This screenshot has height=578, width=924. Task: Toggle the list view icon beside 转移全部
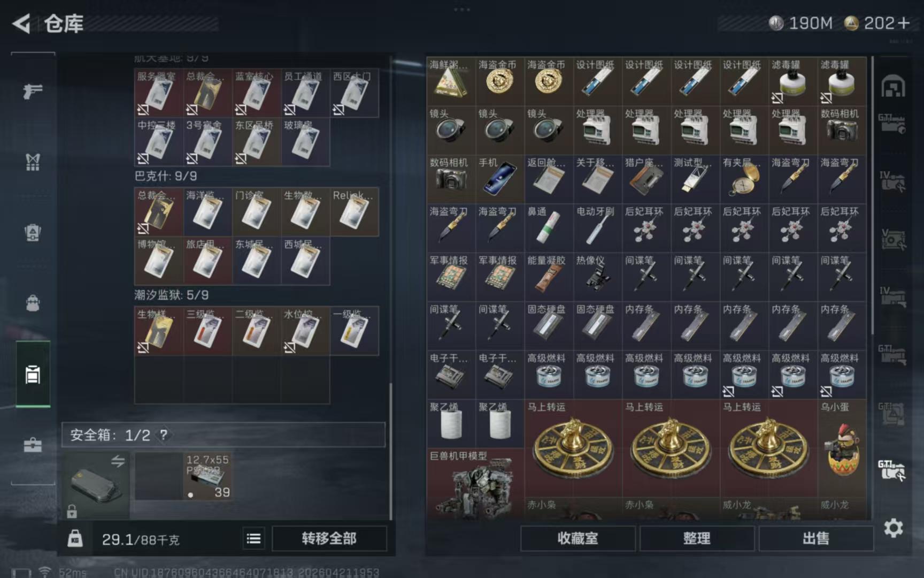click(x=254, y=538)
